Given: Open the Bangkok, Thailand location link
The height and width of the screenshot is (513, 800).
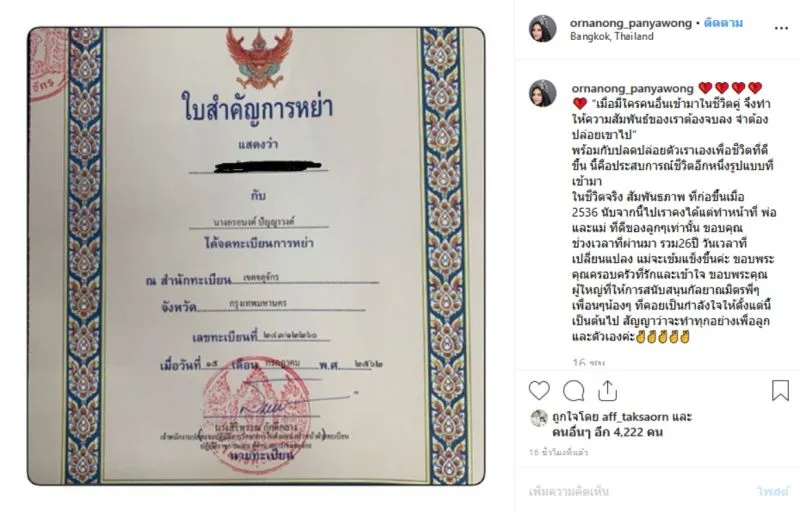Looking at the screenshot, I should (x=612, y=36).
